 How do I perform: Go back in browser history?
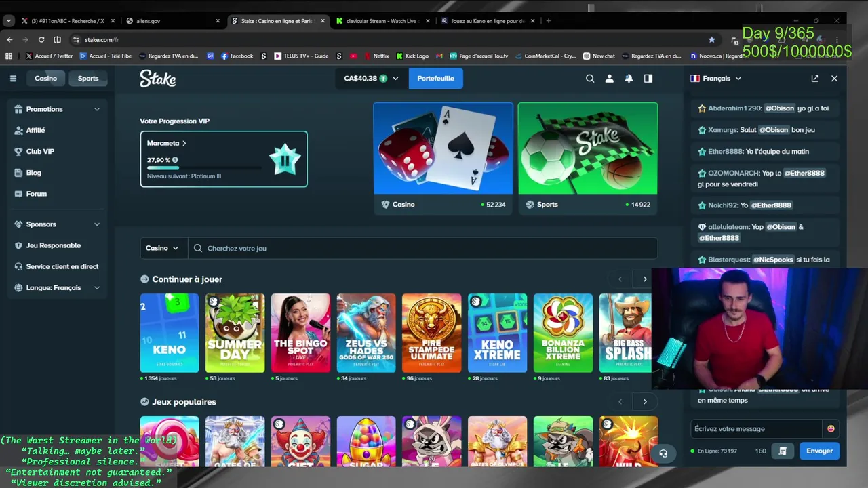(x=9, y=39)
